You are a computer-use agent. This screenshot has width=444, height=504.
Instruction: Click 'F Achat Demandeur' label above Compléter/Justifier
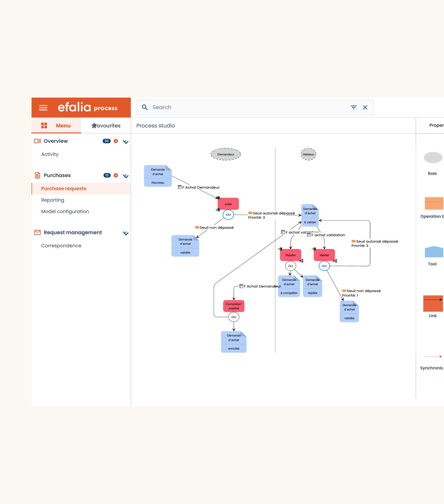pyautogui.click(x=260, y=286)
